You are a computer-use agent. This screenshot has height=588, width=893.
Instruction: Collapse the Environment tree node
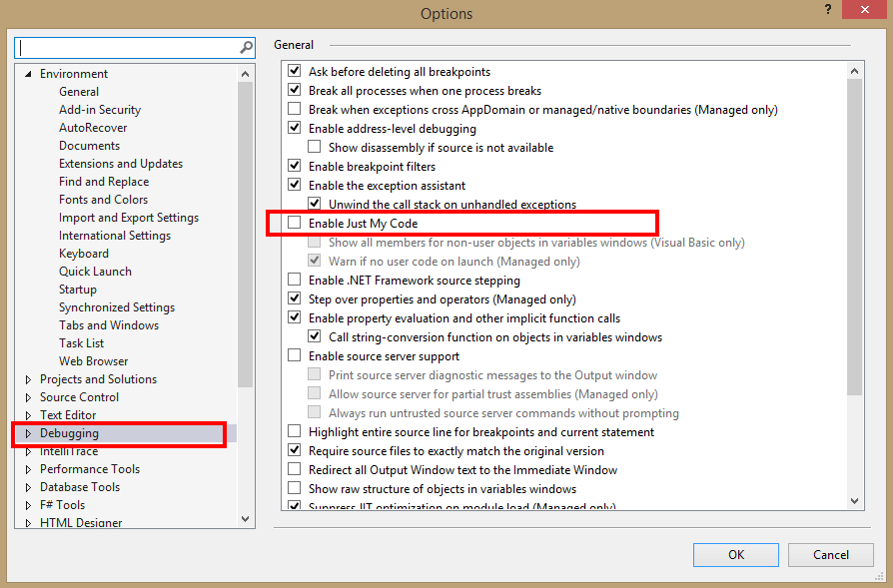pyautogui.click(x=28, y=73)
